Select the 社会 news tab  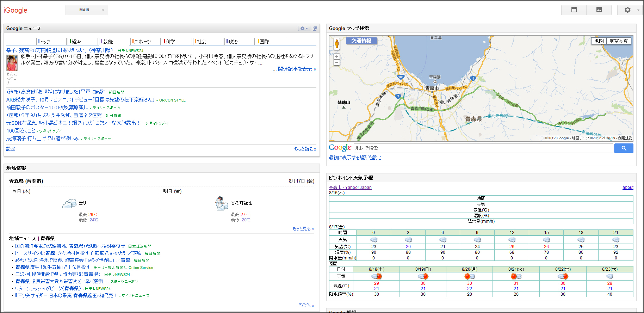208,42
